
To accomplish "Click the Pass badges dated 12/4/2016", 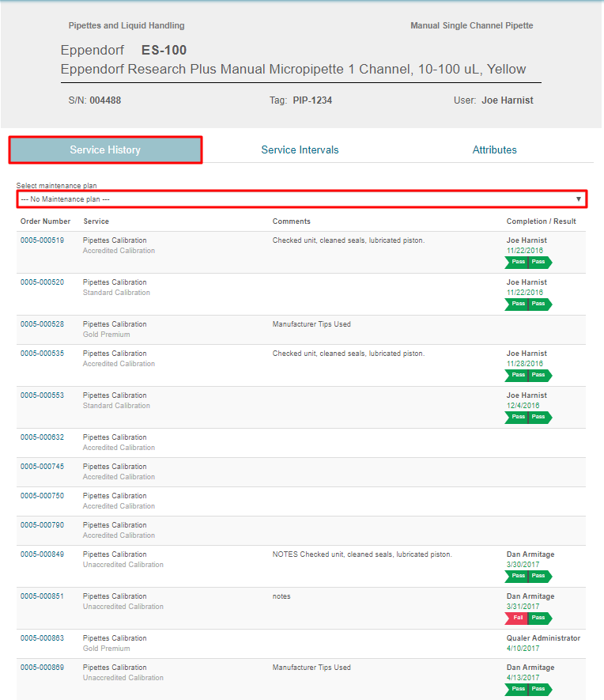I will (x=528, y=417).
